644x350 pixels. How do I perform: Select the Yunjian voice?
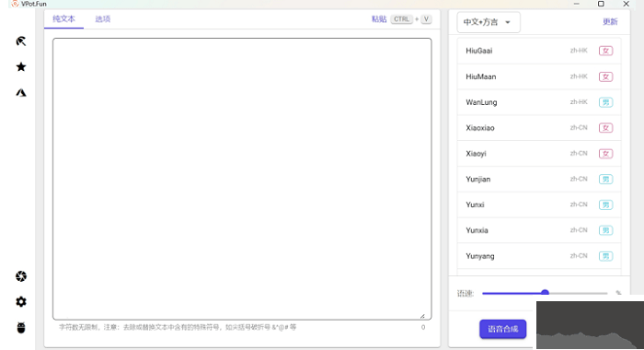click(x=539, y=179)
